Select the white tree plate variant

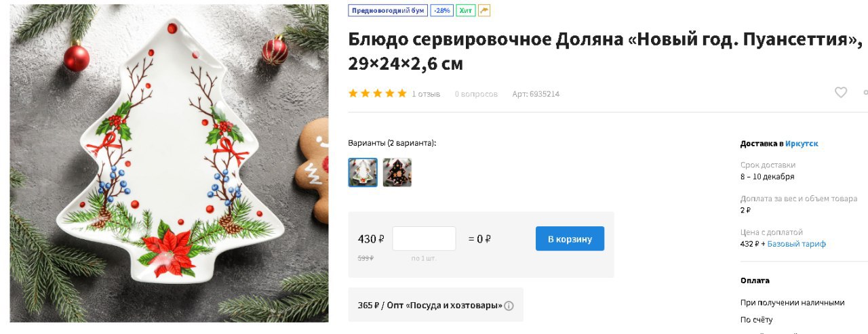[x=363, y=173]
